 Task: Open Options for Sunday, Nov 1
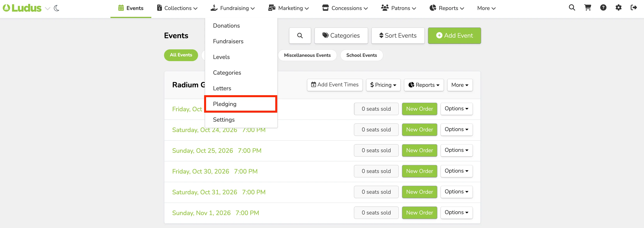coord(457,213)
